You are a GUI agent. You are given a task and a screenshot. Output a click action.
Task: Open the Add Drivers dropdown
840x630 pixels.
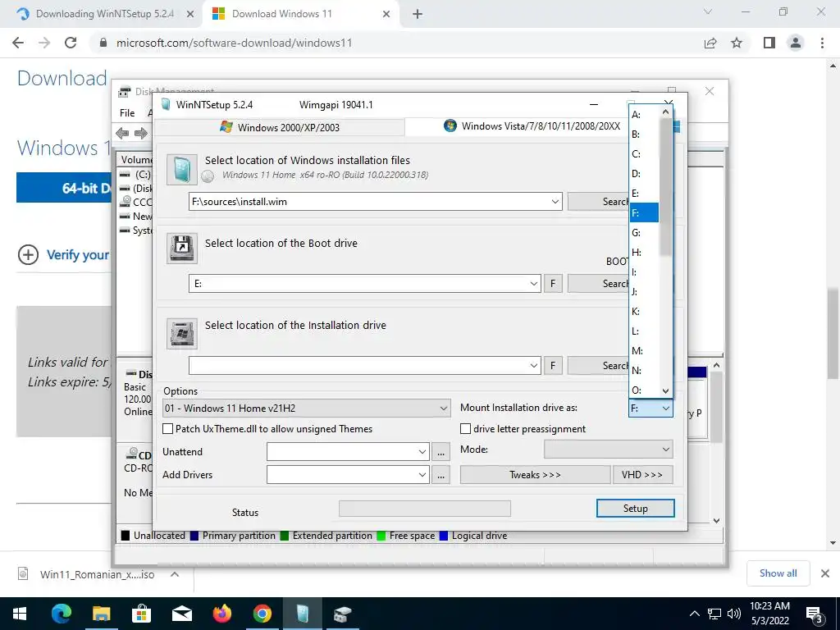tap(422, 475)
